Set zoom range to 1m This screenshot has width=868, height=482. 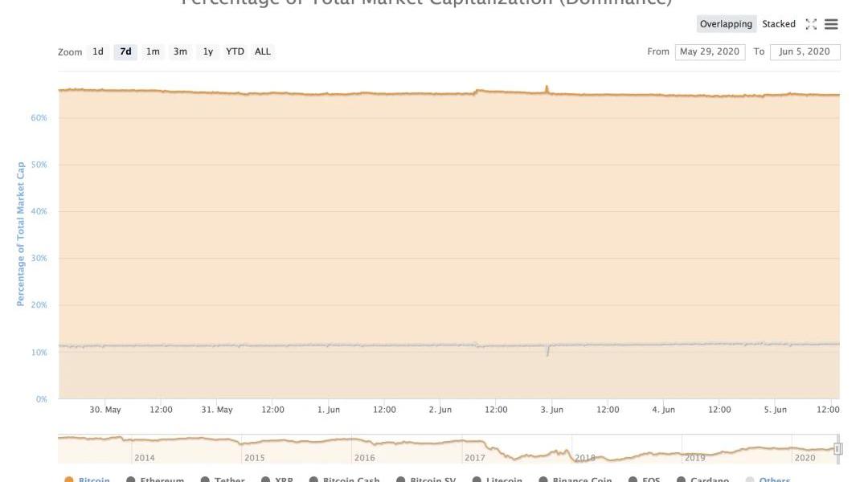coord(153,52)
